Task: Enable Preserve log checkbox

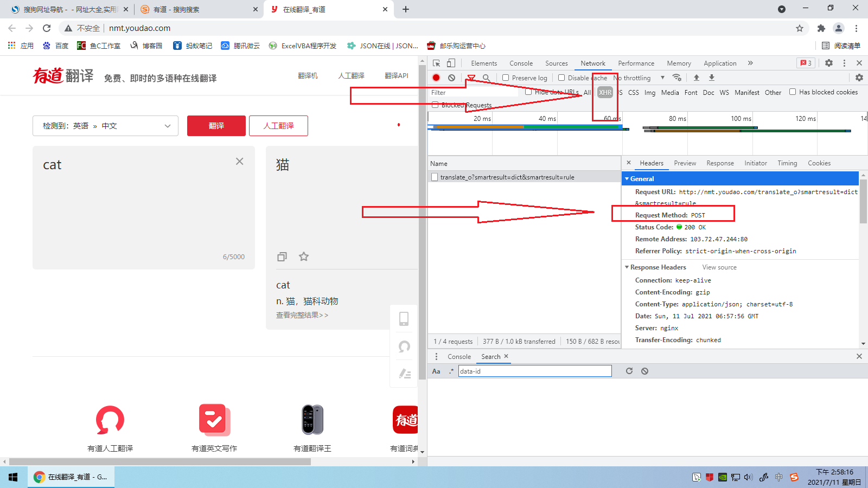Action: click(x=506, y=78)
